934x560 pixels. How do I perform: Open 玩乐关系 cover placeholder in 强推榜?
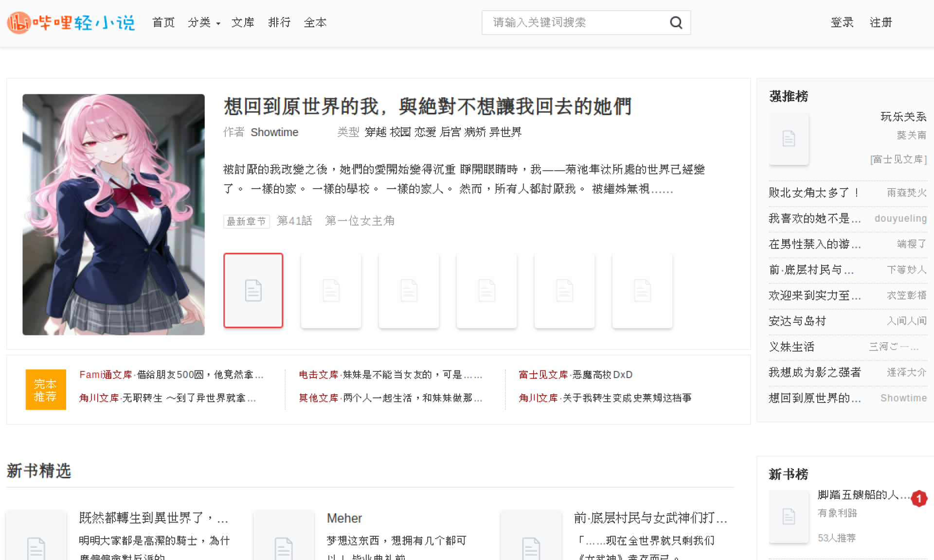click(789, 139)
